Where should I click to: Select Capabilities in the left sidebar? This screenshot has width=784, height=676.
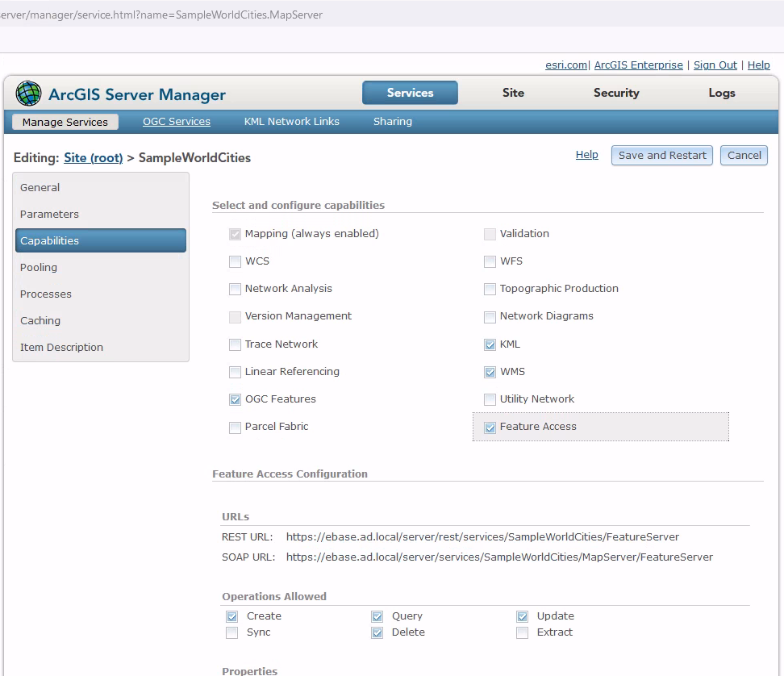point(101,240)
